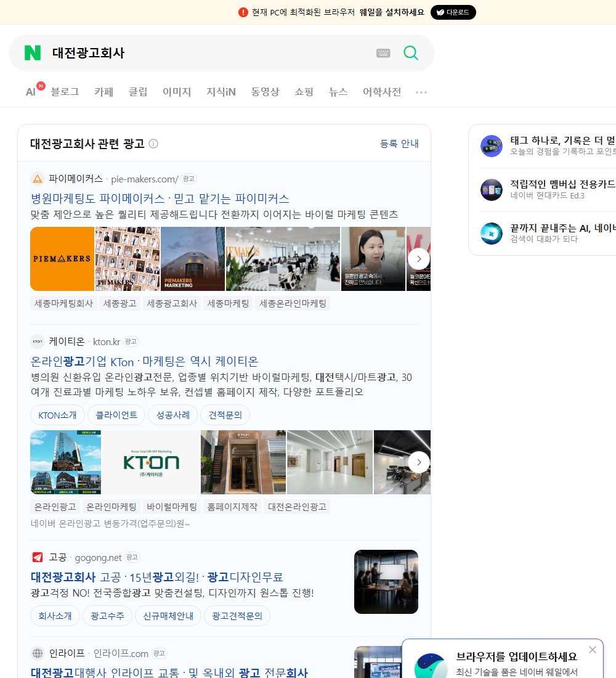Visit gogong.net URL link
The height and width of the screenshot is (678, 616).
[98, 557]
